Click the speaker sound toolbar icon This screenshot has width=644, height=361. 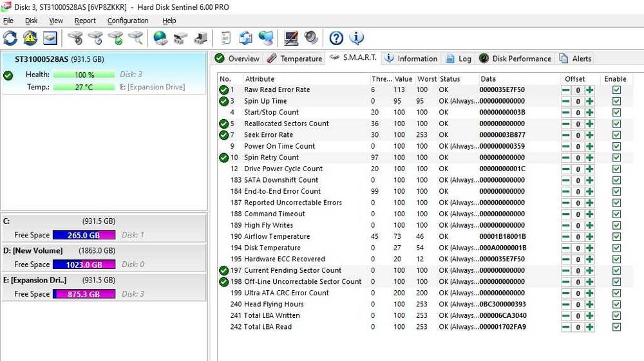[x=311, y=38]
